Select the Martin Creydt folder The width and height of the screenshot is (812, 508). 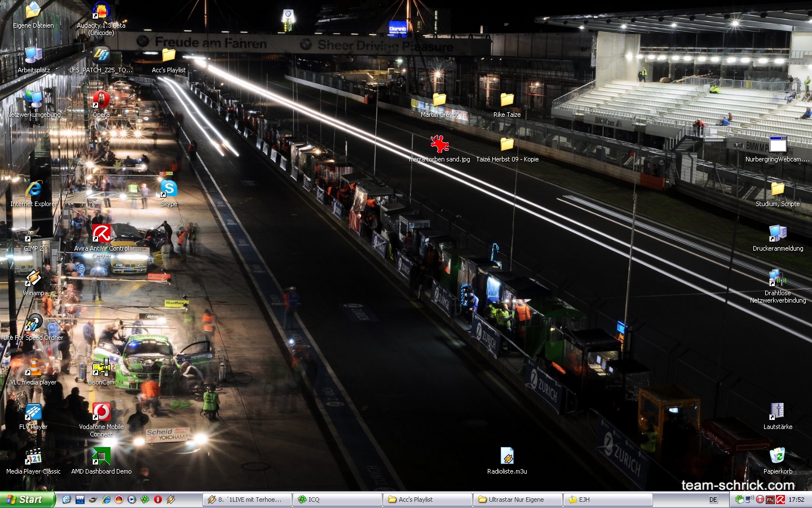[x=439, y=105]
